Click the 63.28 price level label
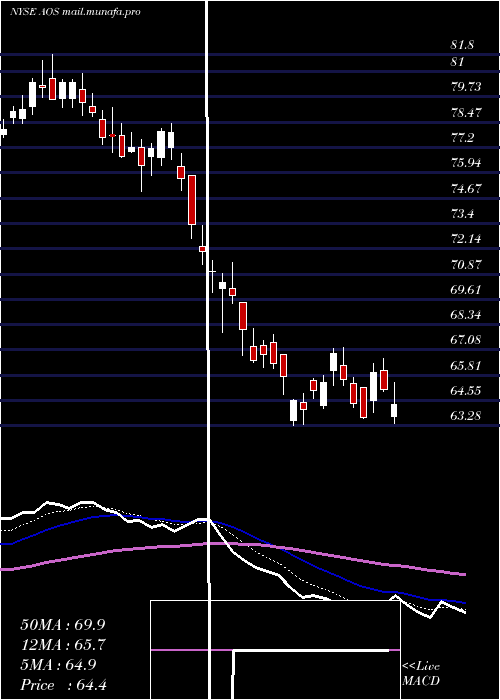500x700 pixels. click(466, 416)
